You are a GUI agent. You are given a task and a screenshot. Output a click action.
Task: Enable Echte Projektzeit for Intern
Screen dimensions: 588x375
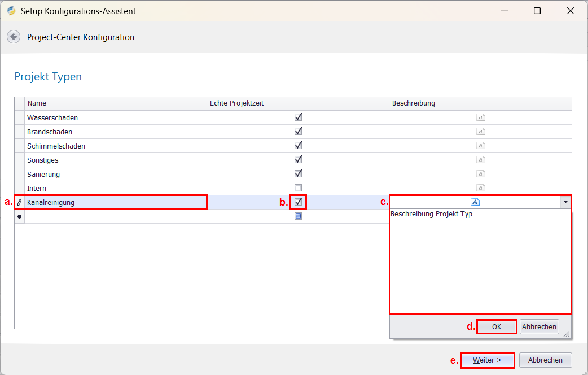299,188
